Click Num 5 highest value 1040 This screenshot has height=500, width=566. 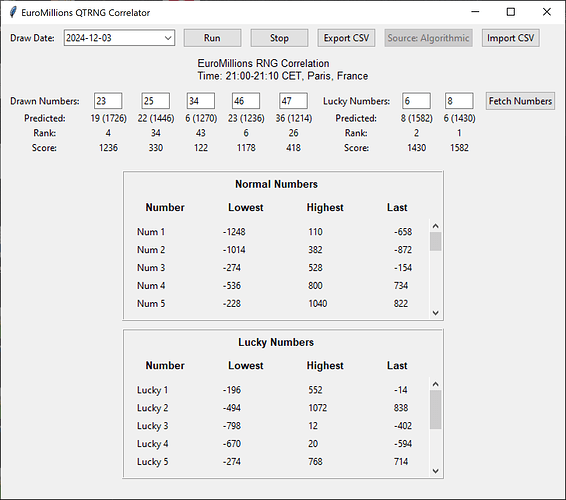pos(318,304)
